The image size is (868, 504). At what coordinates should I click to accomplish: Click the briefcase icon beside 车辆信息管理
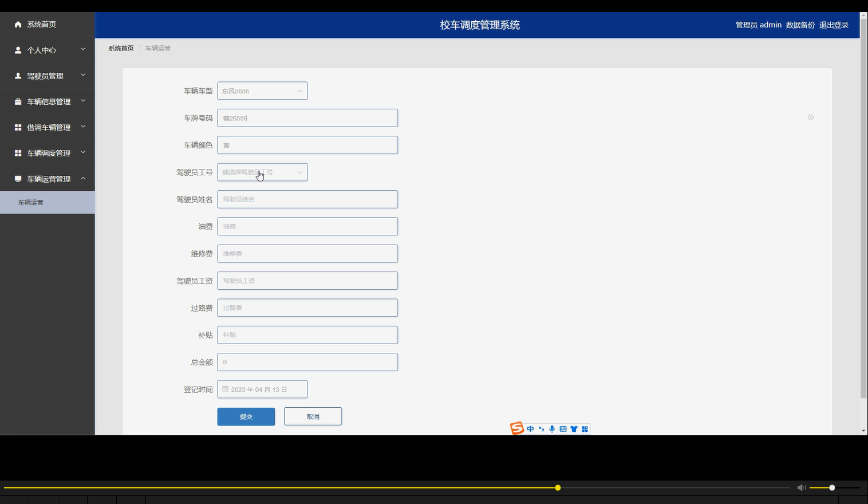pos(18,102)
